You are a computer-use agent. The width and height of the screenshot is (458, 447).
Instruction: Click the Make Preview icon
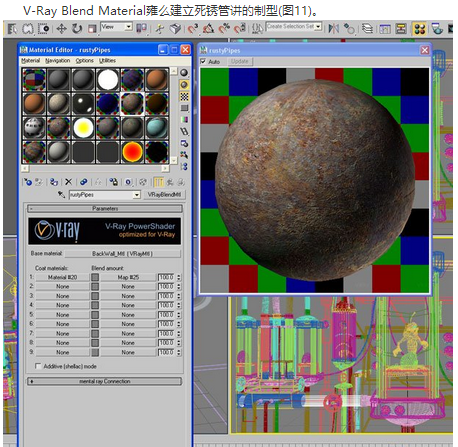[184, 131]
